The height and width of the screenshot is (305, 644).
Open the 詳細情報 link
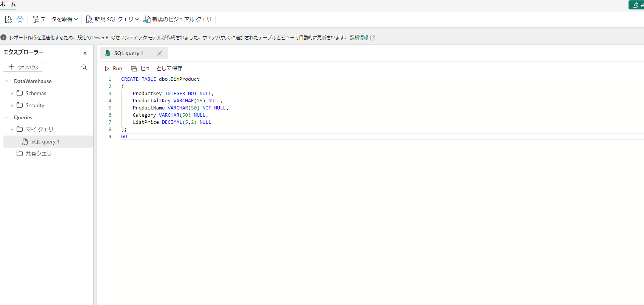pyautogui.click(x=359, y=38)
